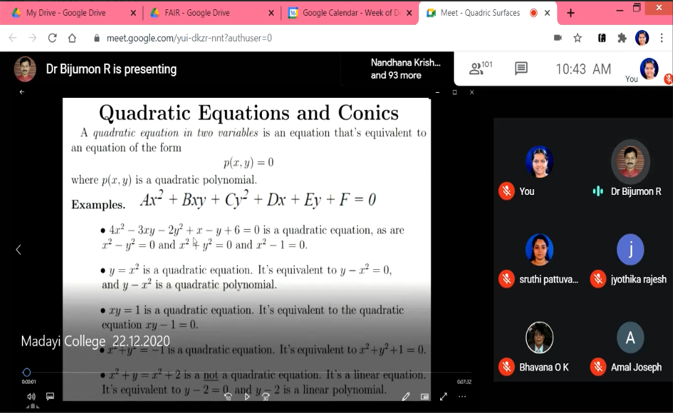Click Nandhana Krish... and 93 more text

point(404,68)
